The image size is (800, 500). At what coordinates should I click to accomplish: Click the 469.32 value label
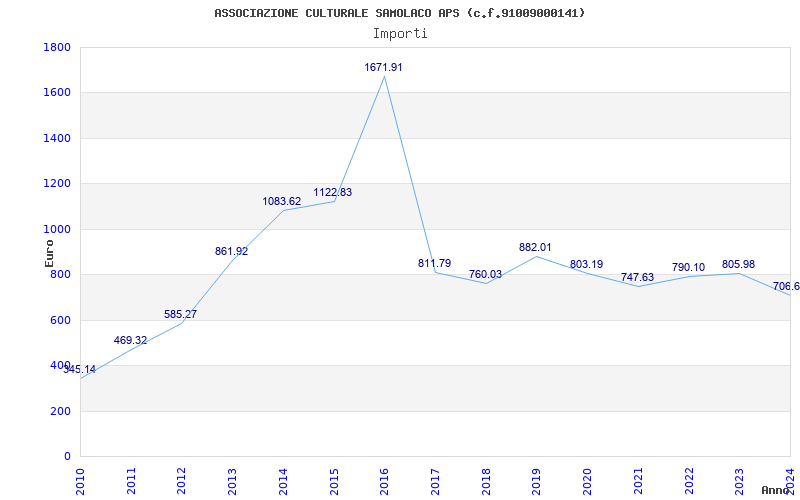[130, 340]
